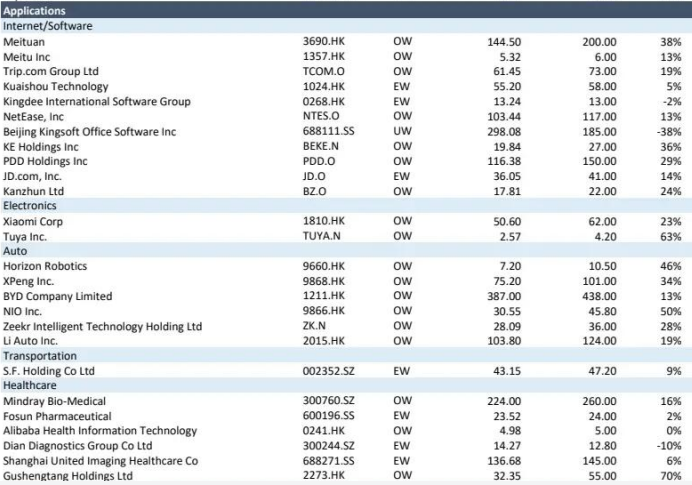Click NetEase, Inc name
This screenshot has height=485, width=692.
(34, 117)
